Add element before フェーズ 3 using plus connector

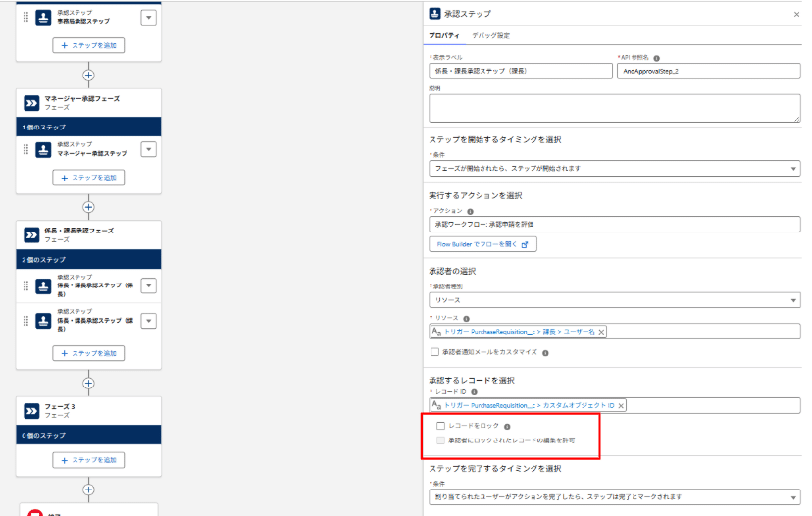[x=88, y=384]
